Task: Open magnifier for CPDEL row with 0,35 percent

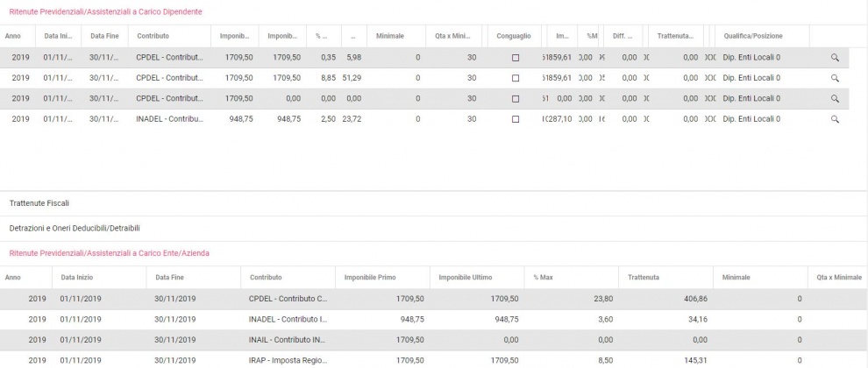Action: tap(835, 57)
